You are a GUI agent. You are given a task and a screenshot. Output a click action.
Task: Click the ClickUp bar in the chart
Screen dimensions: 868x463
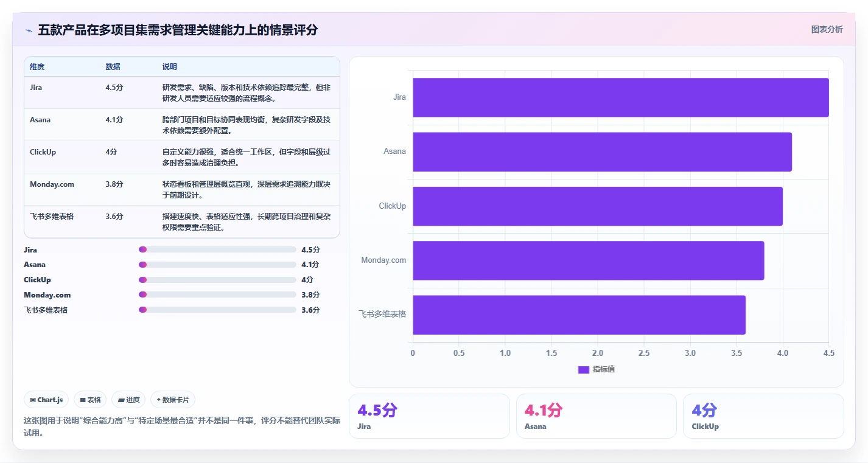(598, 206)
